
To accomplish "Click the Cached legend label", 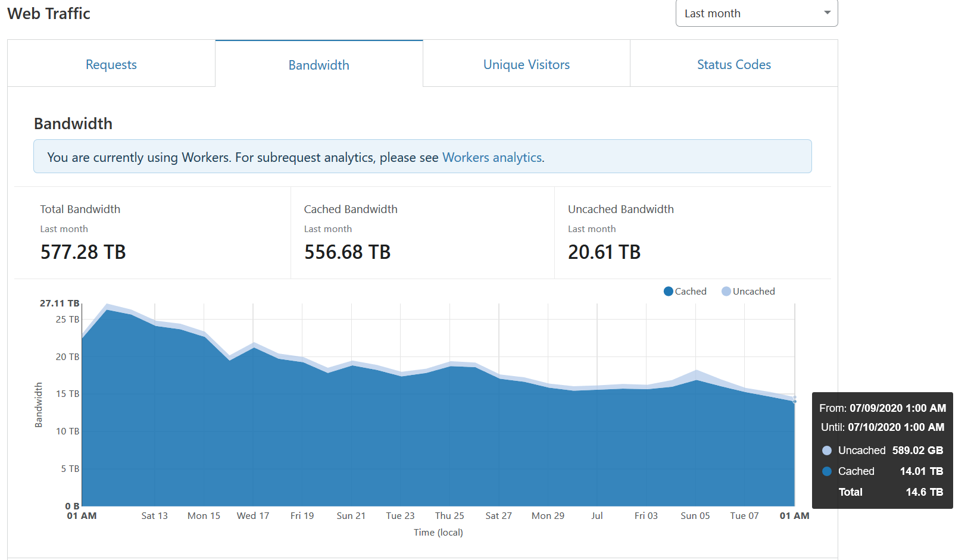I will pyautogui.click(x=691, y=291).
